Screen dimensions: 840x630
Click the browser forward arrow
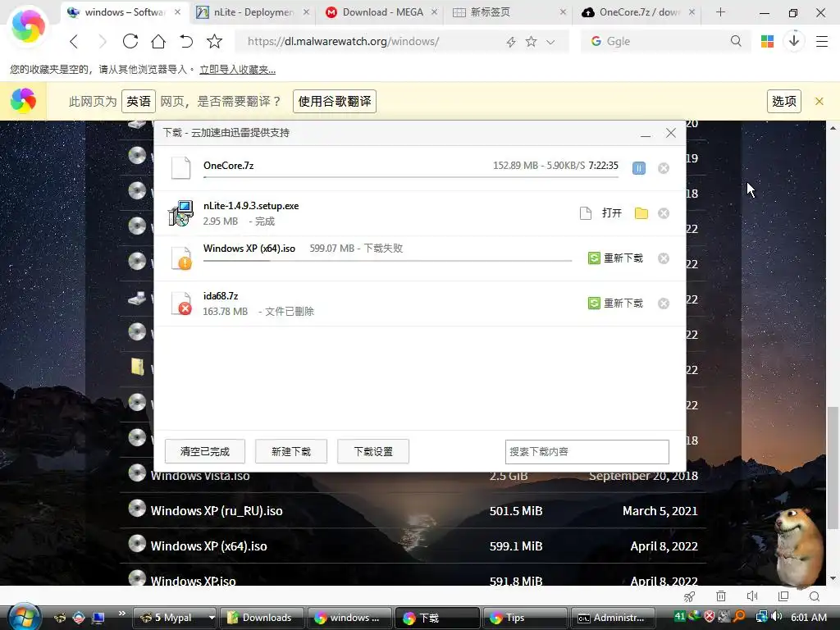click(x=102, y=41)
